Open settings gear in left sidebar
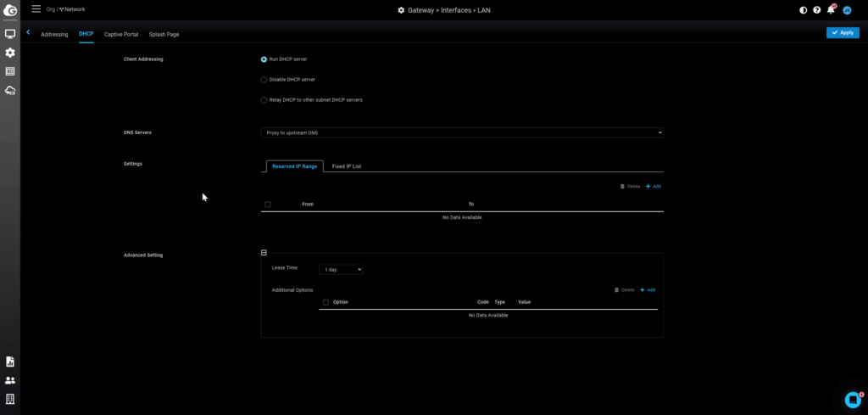The height and width of the screenshot is (415, 868). point(10,53)
